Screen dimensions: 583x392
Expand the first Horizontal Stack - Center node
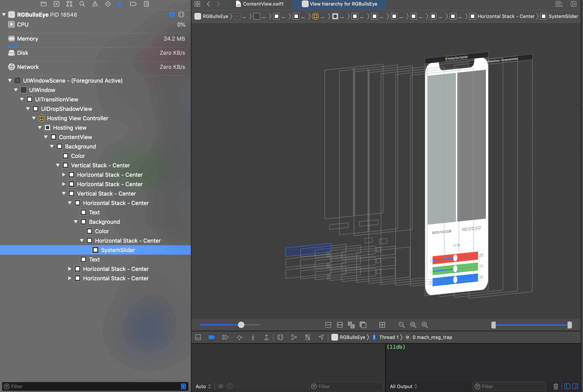tap(64, 175)
